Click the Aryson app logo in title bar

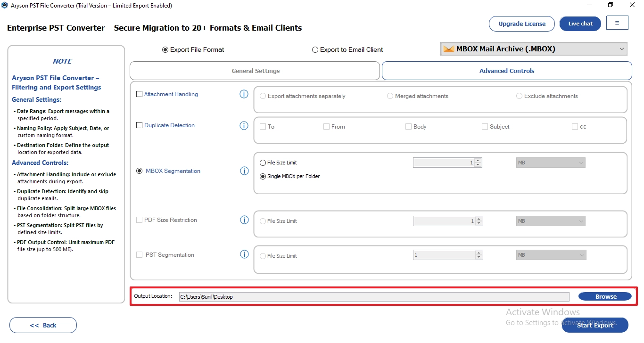(5, 6)
